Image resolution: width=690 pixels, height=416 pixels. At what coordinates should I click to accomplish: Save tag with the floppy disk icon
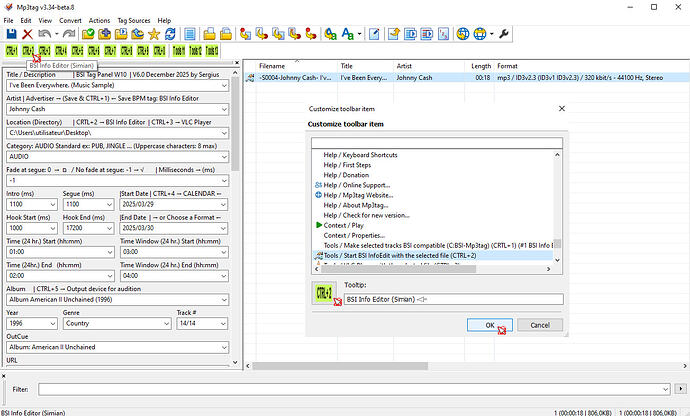tap(11, 34)
